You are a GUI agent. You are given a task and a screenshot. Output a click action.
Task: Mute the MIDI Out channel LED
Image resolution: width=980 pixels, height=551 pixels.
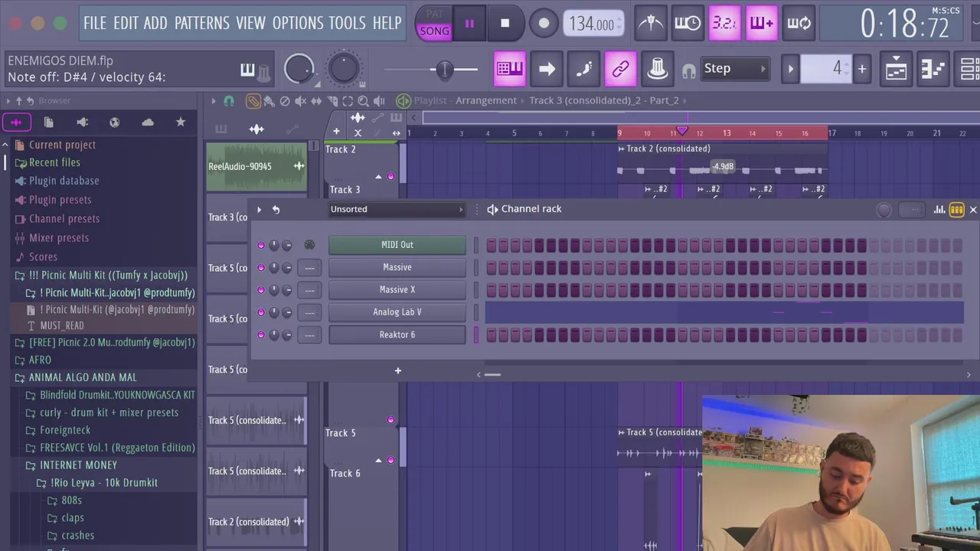[x=261, y=245]
